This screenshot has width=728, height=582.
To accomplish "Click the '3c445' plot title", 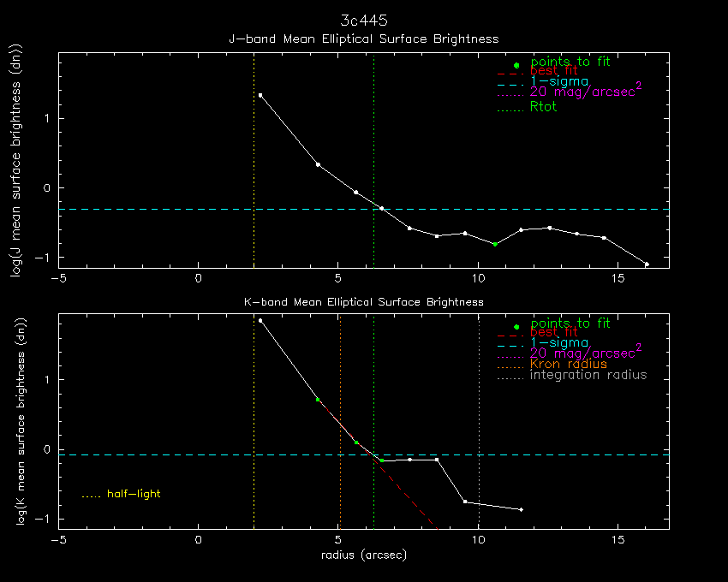I will 364,19.
